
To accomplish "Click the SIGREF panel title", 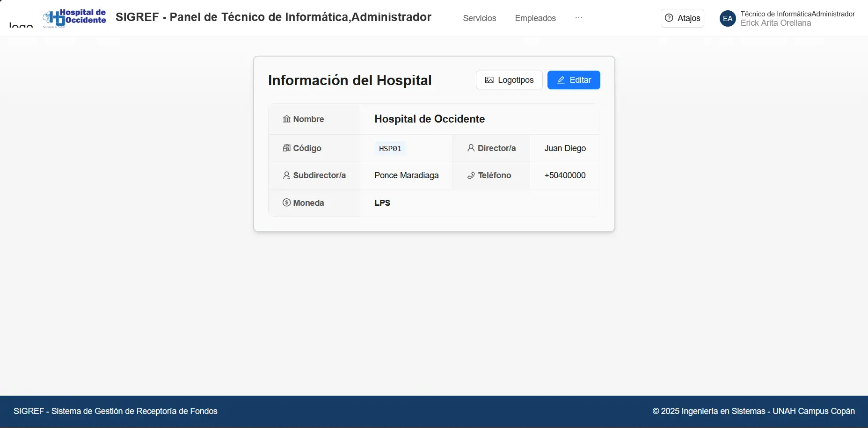I will pos(273,17).
